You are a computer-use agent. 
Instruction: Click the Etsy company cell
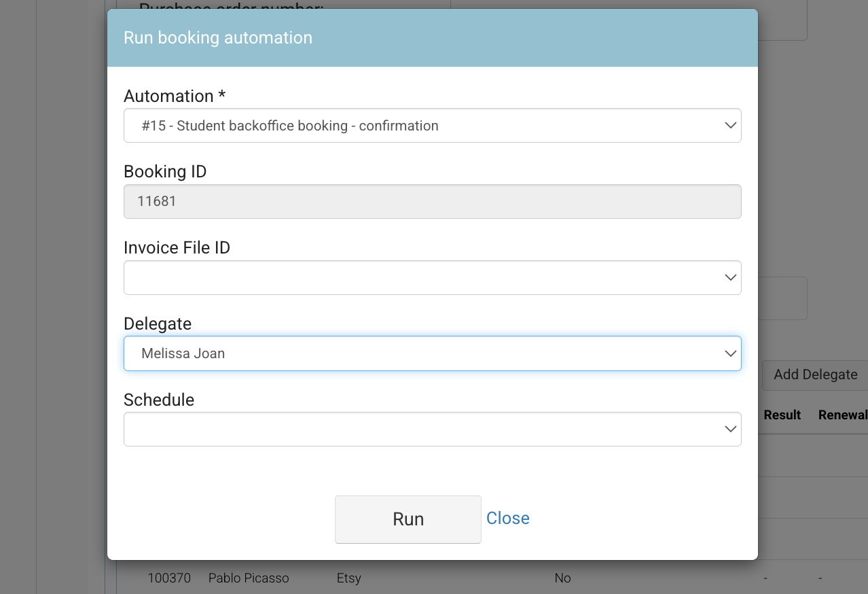tap(349, 578)
